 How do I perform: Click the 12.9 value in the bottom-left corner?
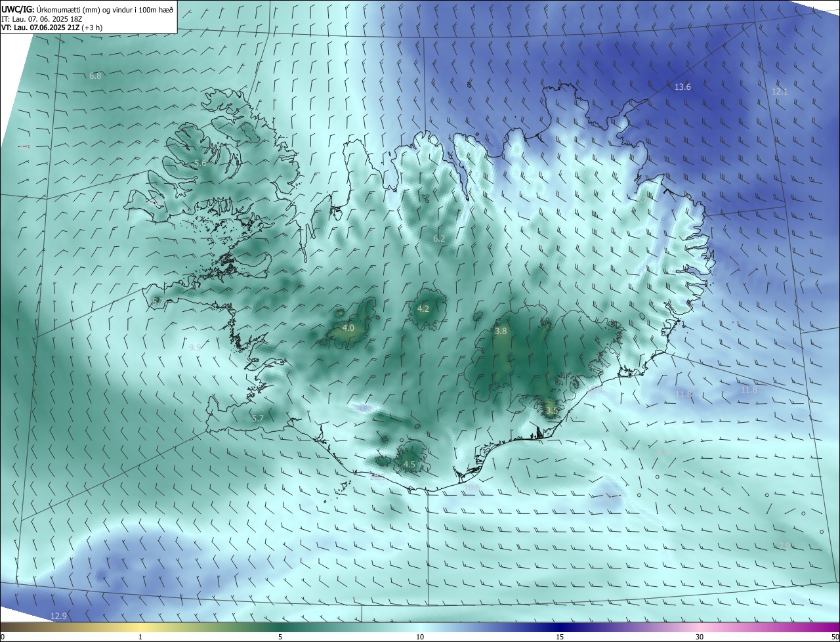tap(59, 616)
